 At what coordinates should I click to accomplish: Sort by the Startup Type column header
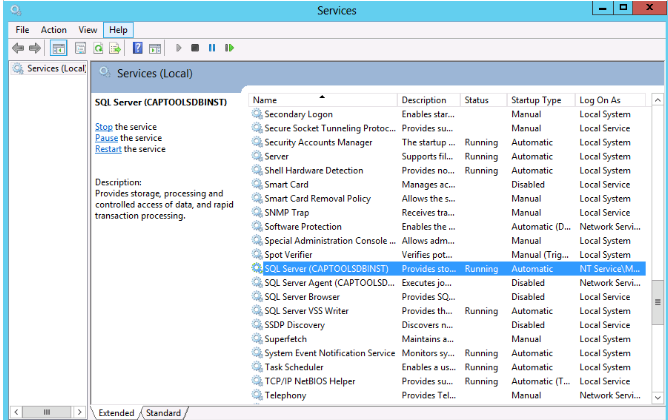coord(541,100)
